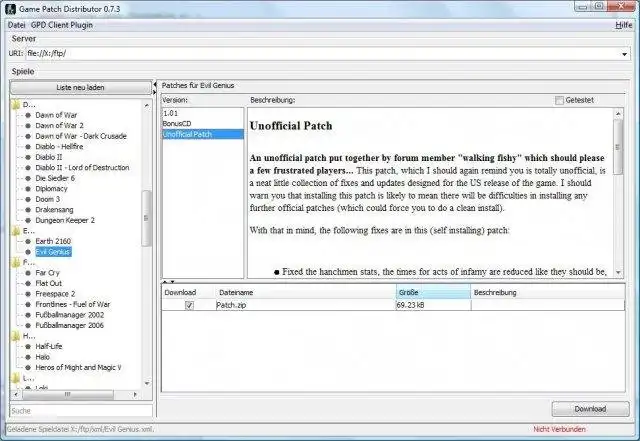Select Frontlines - Fuel of War

[x=73, y=305]
